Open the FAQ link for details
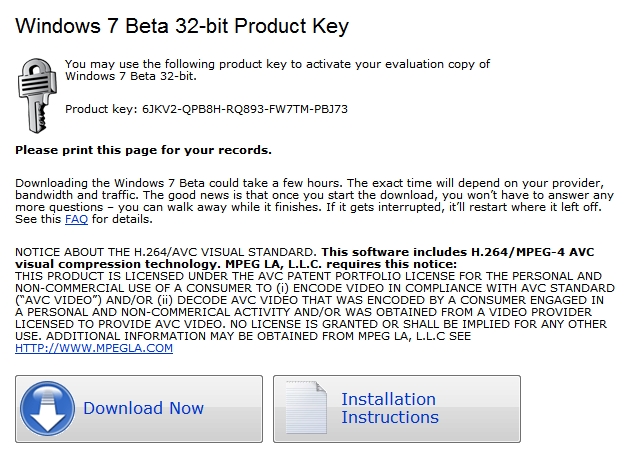Viewport: 633px width, 469px height. click(76, 219)
